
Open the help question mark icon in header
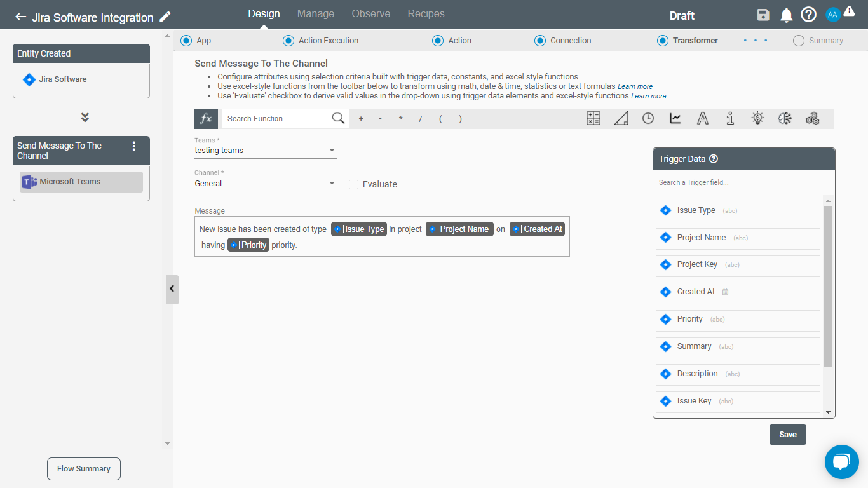click(x=808, y=15)
